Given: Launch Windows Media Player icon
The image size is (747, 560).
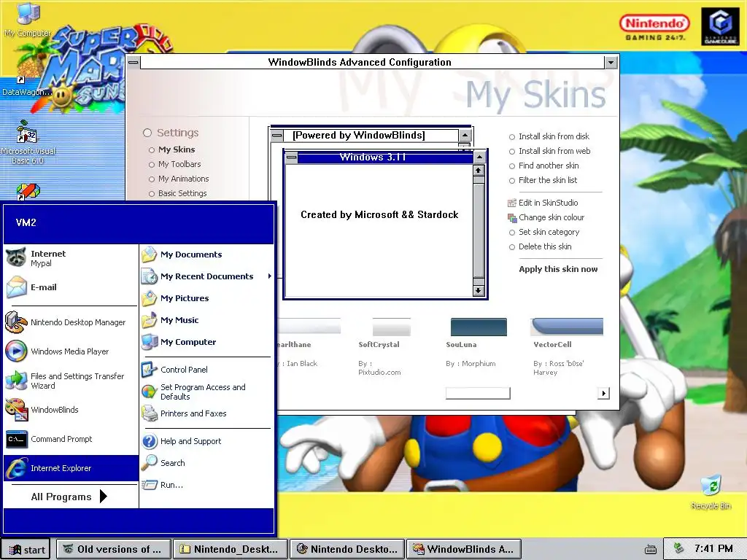Looking at the screenshot, I should tap(16, 351).
